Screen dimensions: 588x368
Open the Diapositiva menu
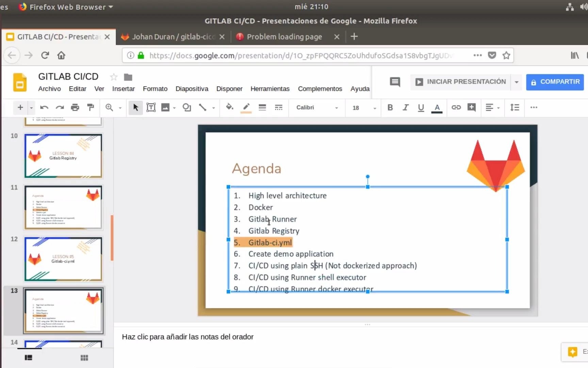click(x=192, y=89)
